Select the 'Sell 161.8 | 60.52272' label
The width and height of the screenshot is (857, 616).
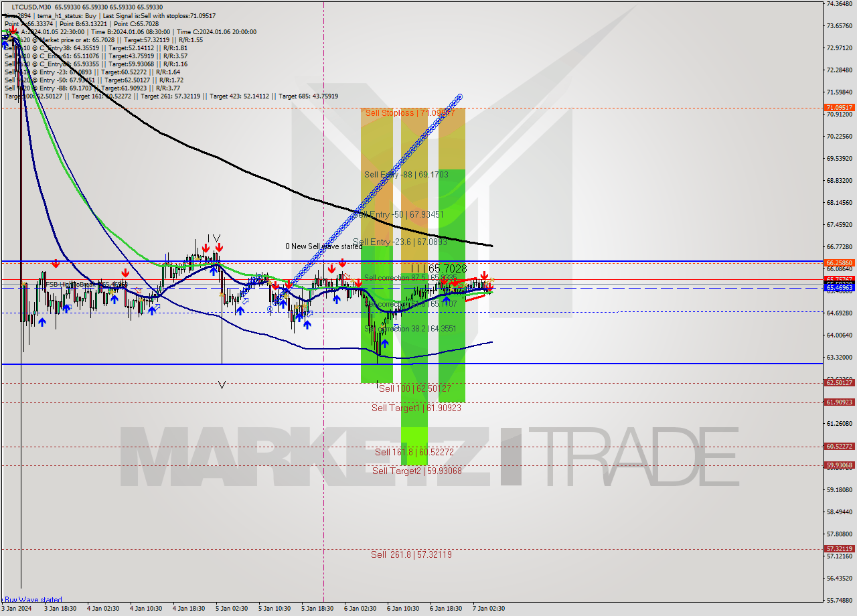(x=414, y=453)
